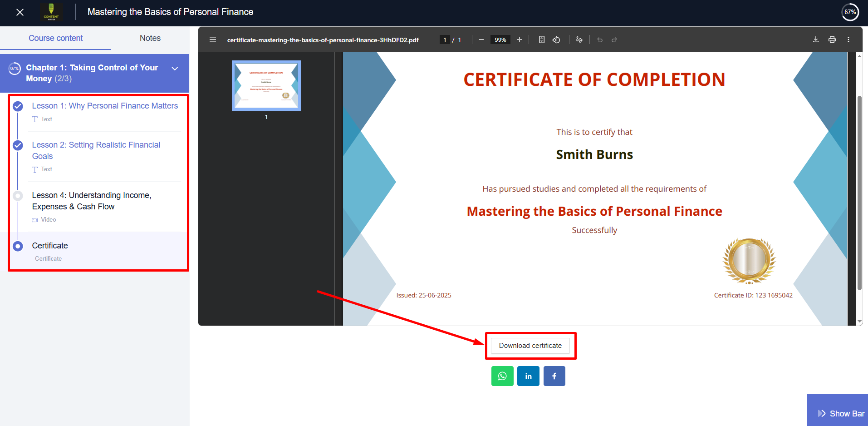Screen dimensions: 868x426
Task: Click the scrollbar down arrow in PDF viewer
Action: click(x=859, y=322)
